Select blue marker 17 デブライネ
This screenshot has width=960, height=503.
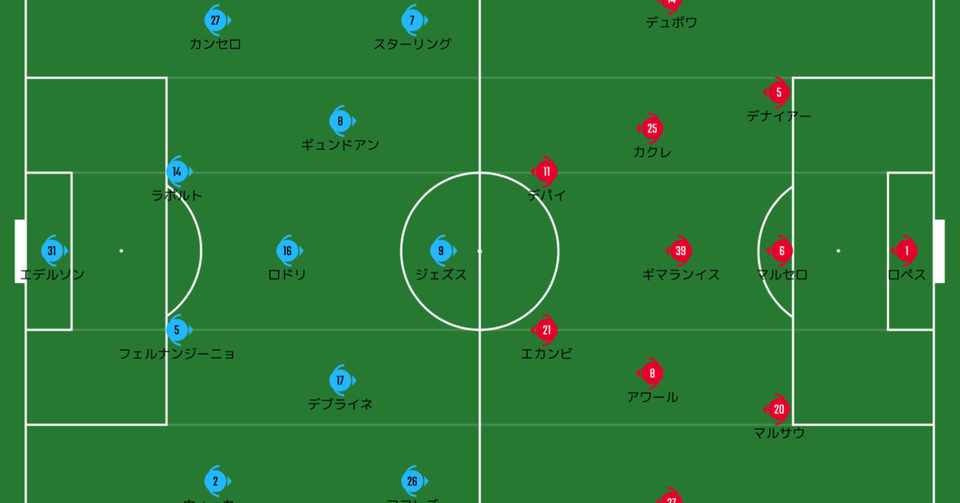341,380
